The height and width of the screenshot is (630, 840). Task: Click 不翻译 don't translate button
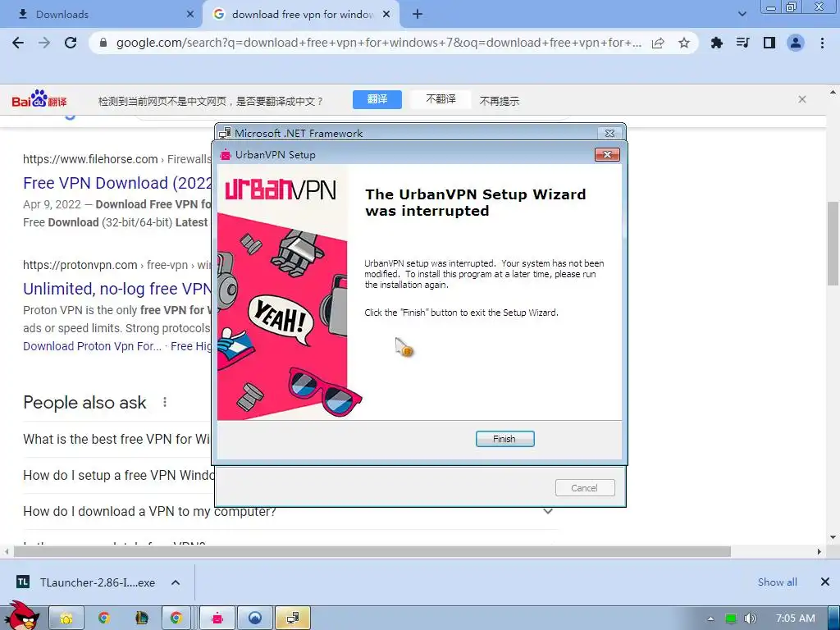click(441, 99)
